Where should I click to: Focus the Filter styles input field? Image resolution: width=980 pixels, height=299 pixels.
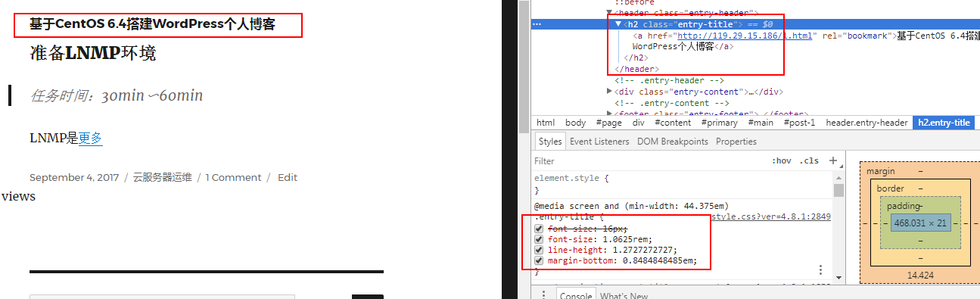click(x=647, y=161)
